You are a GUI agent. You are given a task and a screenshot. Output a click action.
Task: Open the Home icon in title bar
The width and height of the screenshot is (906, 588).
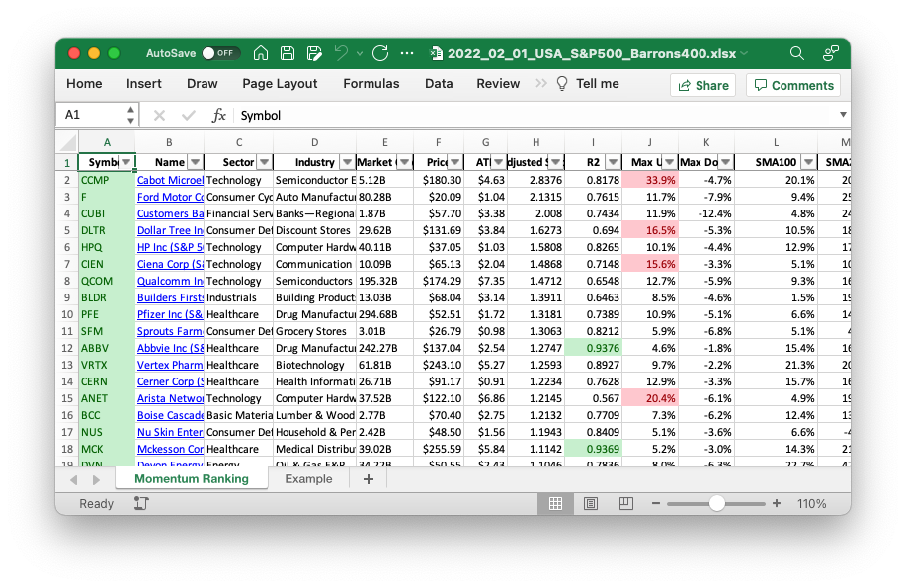coord(261,53)
